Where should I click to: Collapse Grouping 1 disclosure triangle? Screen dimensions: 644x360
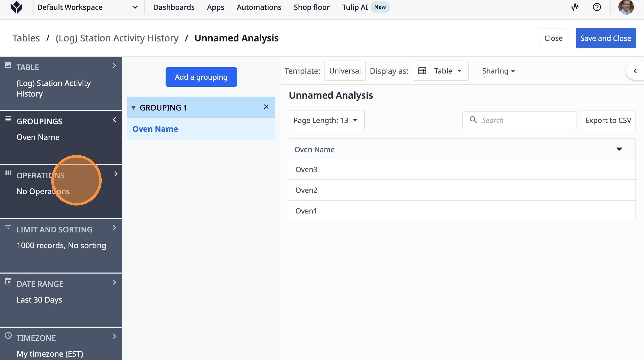(x=134, y=108)
